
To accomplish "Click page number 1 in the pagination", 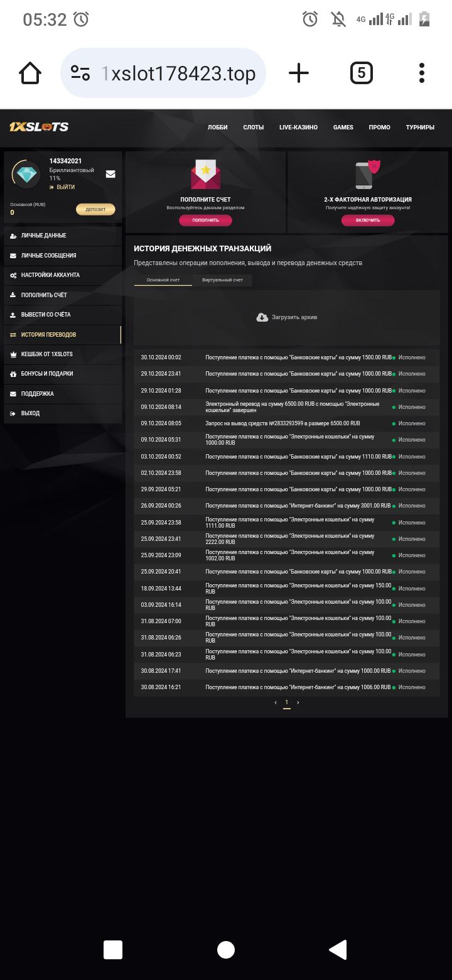I will (286, 702).
